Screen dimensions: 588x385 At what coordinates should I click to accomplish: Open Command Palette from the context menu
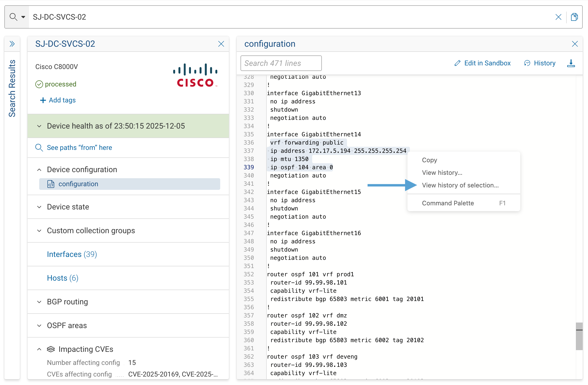[448, 203]
